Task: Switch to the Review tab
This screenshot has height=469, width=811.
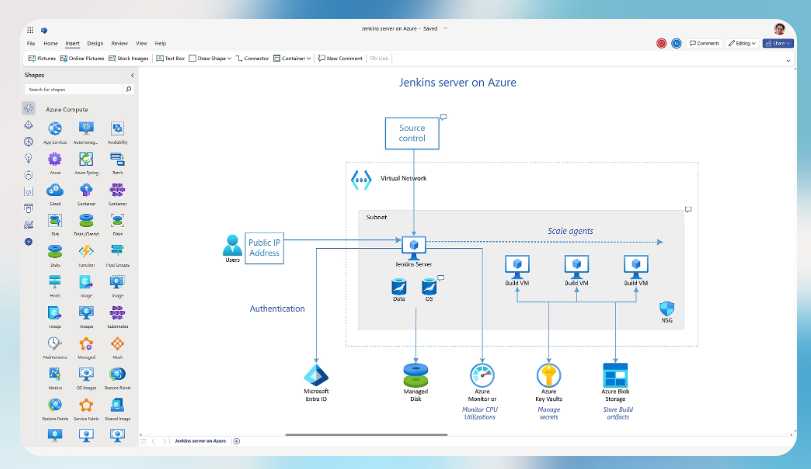Action: point(119,43)
